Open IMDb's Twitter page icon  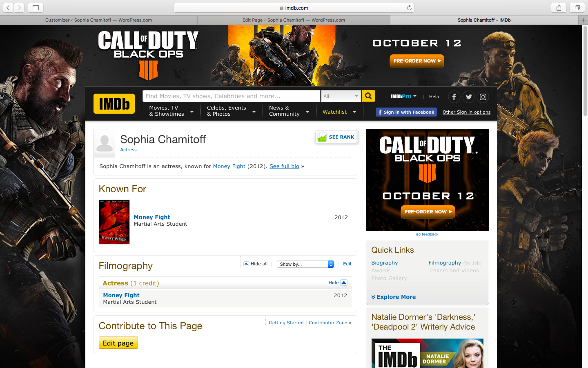coord(468,97)
